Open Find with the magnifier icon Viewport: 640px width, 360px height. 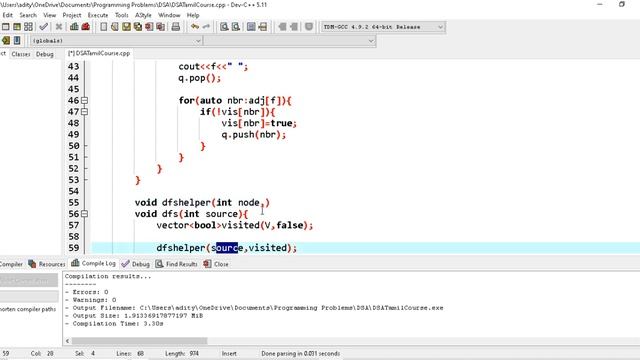click(224, 27)
